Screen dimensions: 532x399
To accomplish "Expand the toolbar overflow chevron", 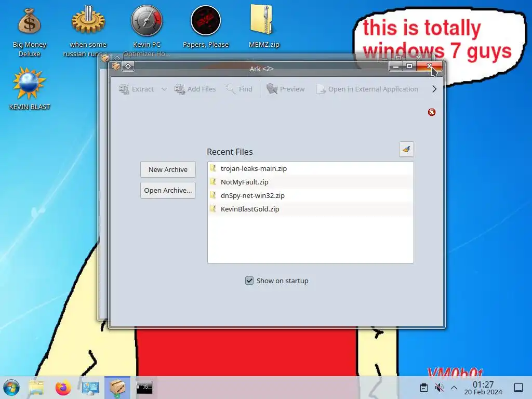I will pos(434,89).
